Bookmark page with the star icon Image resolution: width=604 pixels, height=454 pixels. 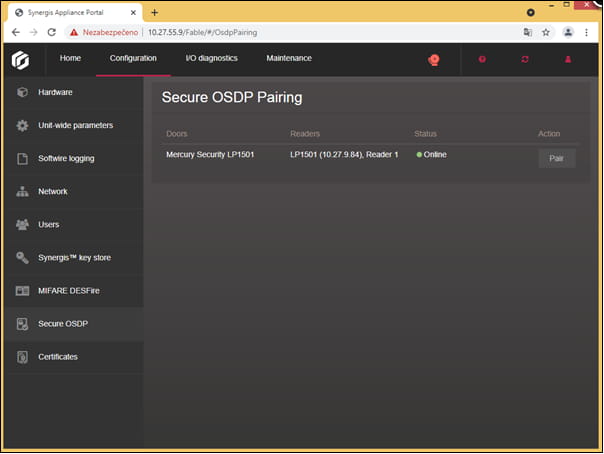click(546, 32)
